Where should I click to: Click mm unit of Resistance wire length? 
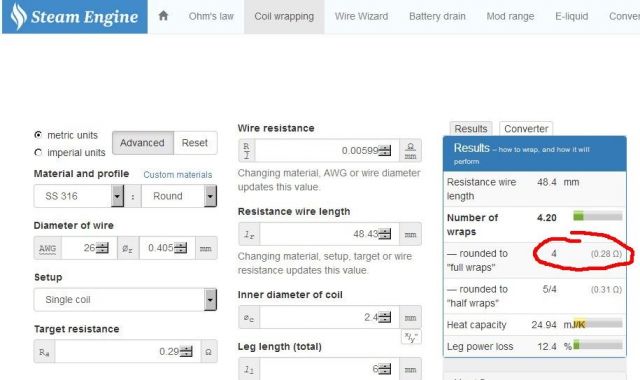click(x=410, y=234)
